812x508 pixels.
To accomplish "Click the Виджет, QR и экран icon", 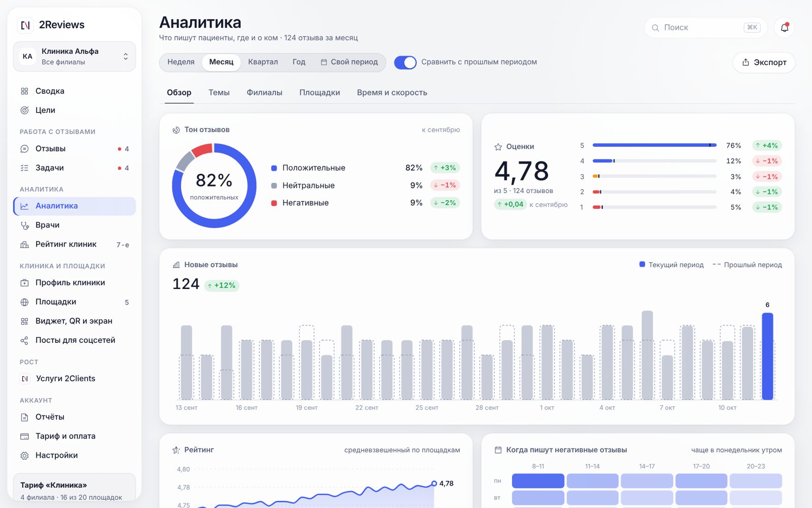I will [24, 321].
